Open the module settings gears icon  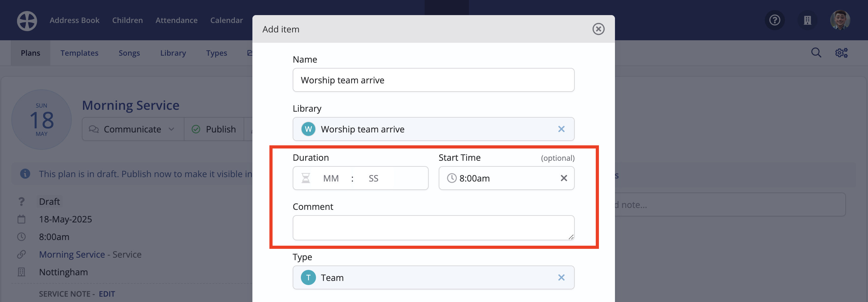pos(841,53)
